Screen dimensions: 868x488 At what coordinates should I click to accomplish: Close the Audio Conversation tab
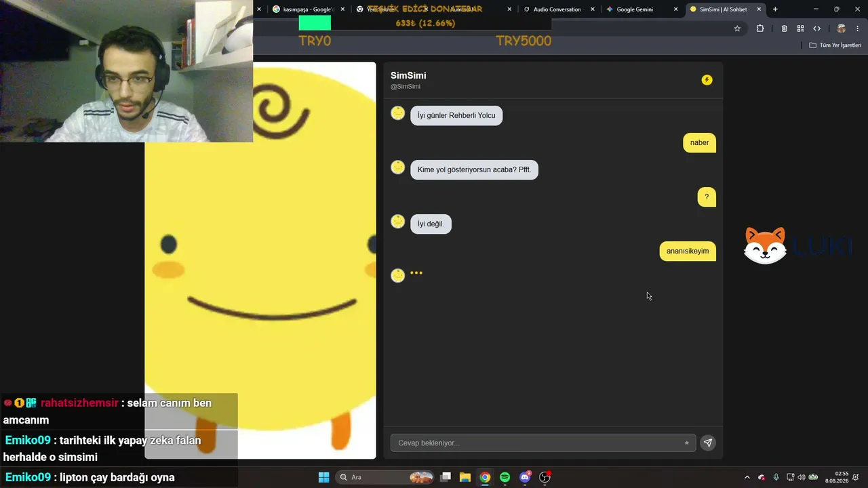[593, 9]
